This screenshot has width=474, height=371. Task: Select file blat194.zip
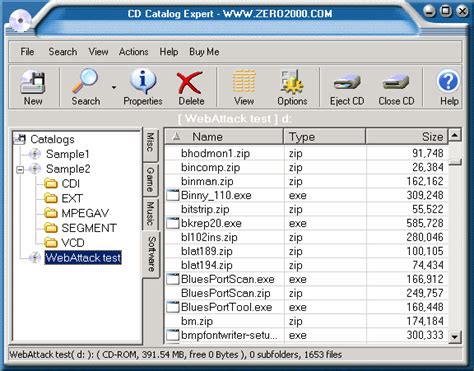pos(207,265)
